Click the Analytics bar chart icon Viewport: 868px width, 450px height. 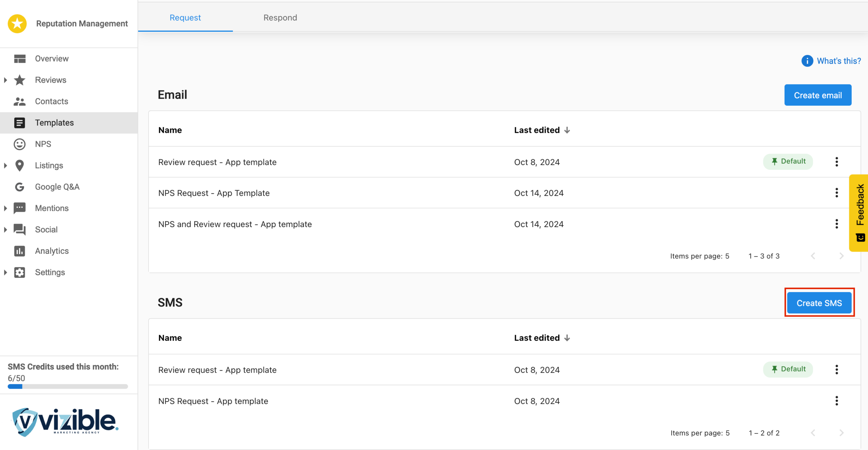(x=20, y=251)
